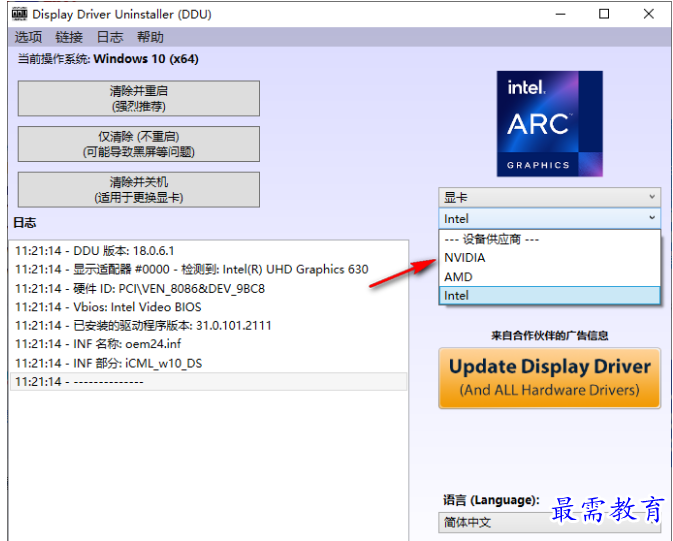Select the 硬件 ID PCI\VEN_8086 log line
This screenshot has width=673, height=541.
208,289
